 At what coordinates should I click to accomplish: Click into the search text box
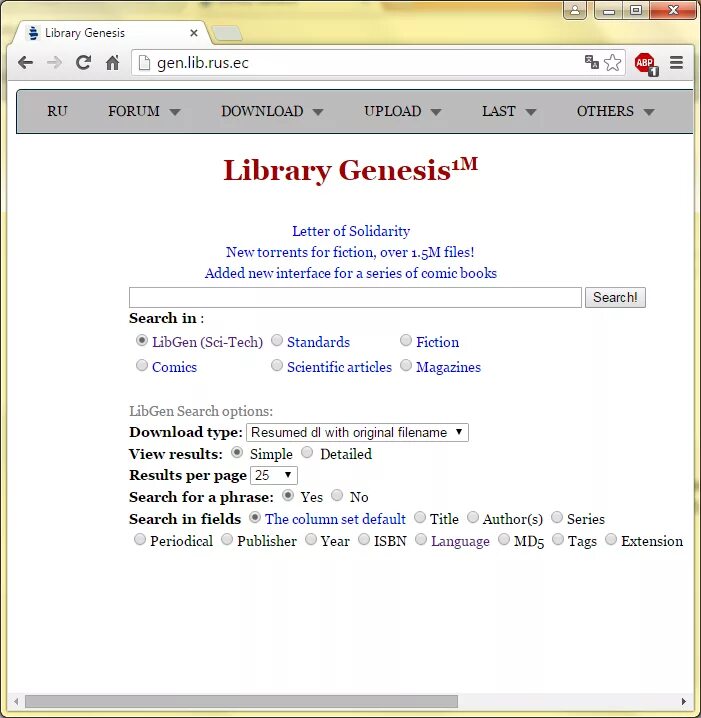(355, 298)
